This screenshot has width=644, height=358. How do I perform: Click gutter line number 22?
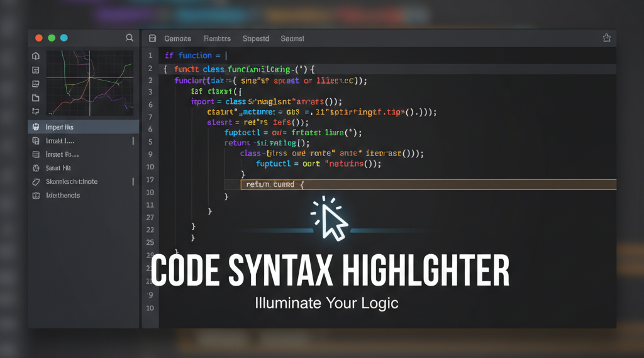(150, 230)
